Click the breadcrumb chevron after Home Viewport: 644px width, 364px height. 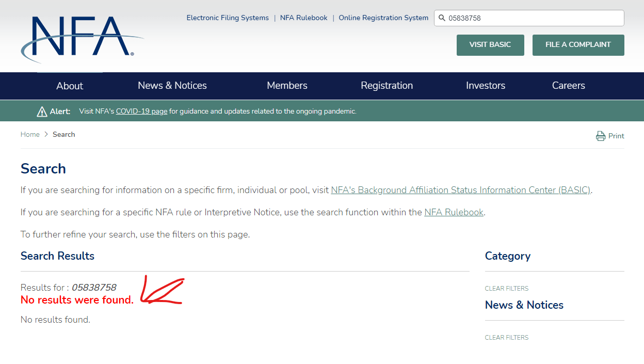[x=46, y=134]
